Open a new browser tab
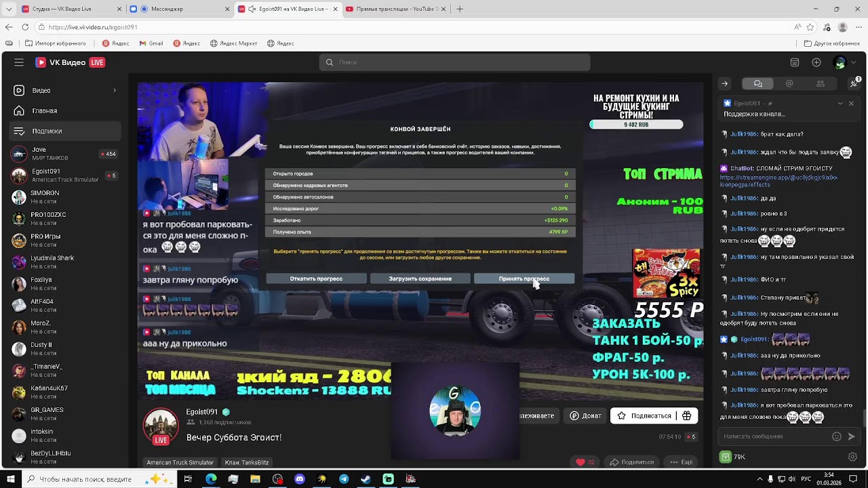The width and height of the screenshot is (868, 488). click(x=460, y=9)
